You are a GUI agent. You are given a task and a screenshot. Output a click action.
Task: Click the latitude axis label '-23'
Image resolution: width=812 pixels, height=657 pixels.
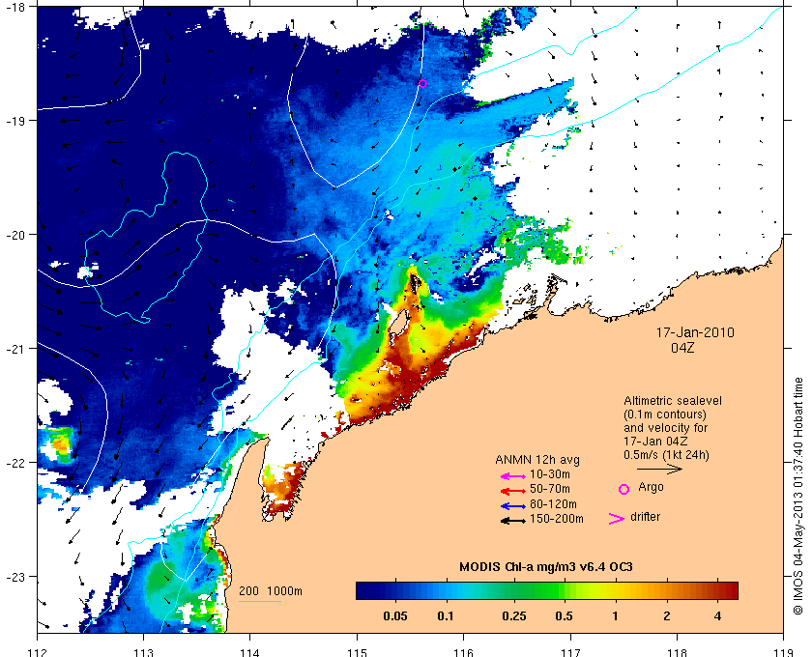(14, 576)
